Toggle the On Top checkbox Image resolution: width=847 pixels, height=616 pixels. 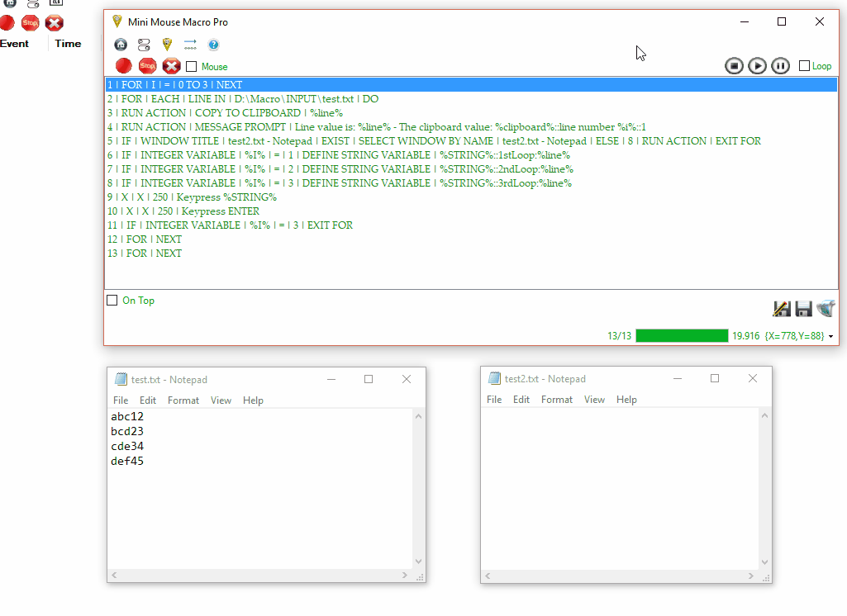(112, 301)
